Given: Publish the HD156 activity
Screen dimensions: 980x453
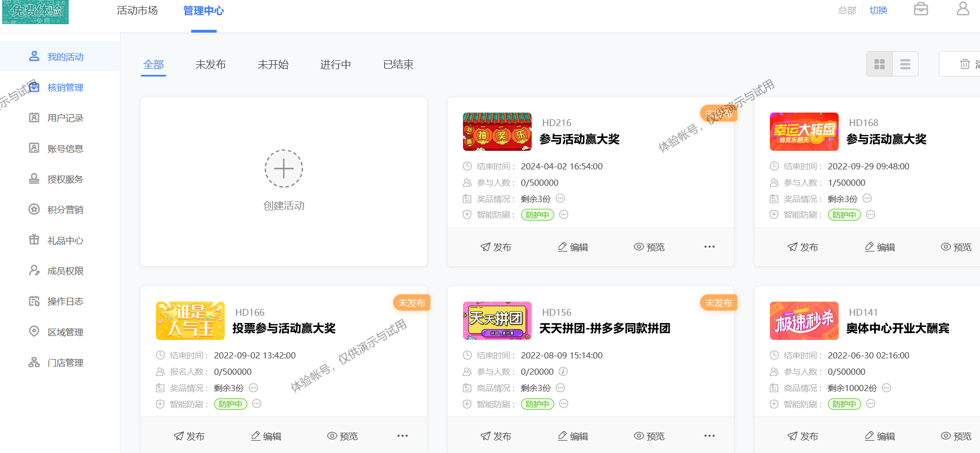Looking at the screenshot, I should (496, 436).
